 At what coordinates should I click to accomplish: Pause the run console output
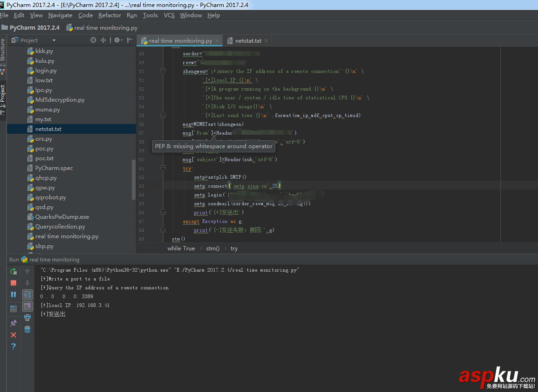pos(13,294)
